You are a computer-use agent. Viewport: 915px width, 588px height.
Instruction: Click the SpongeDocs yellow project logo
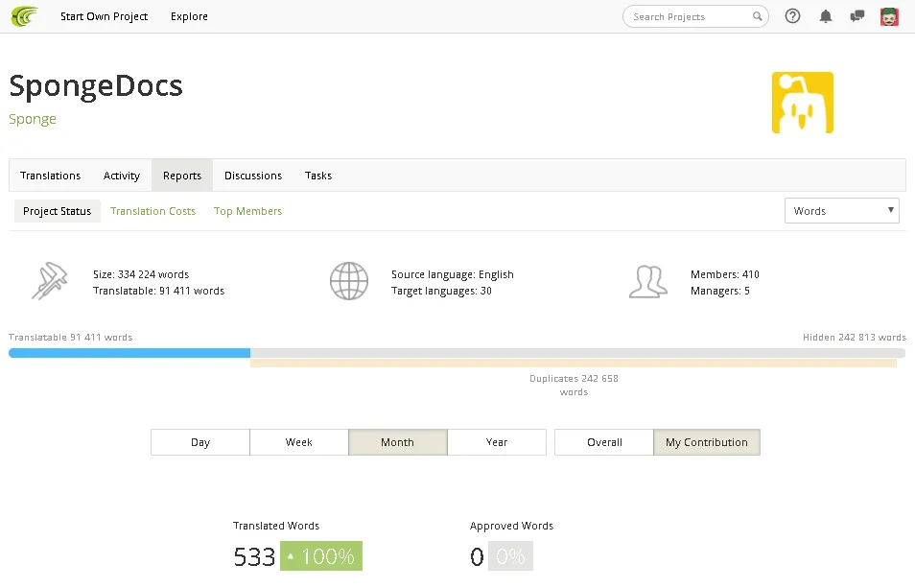(803, 103)
